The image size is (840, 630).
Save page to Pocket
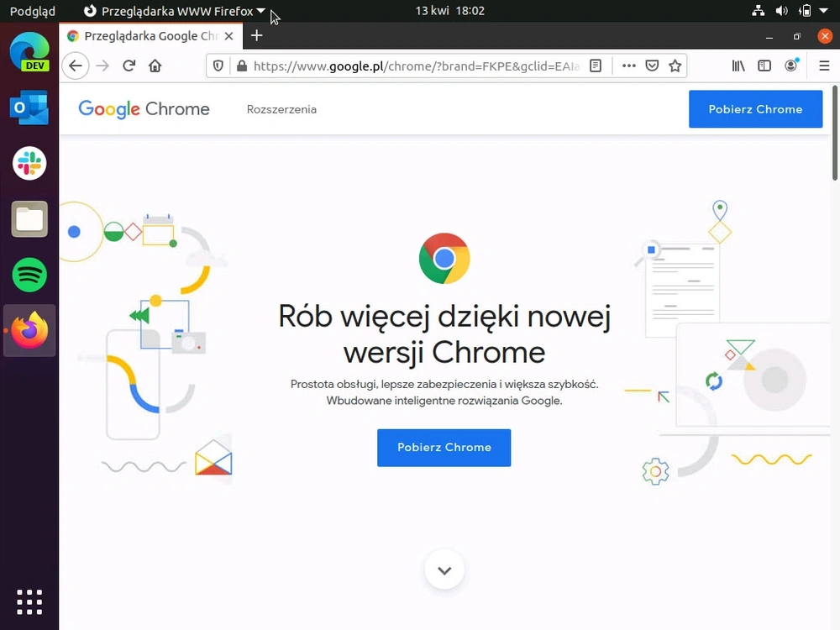pyautogui.click(x=652, y=66)
